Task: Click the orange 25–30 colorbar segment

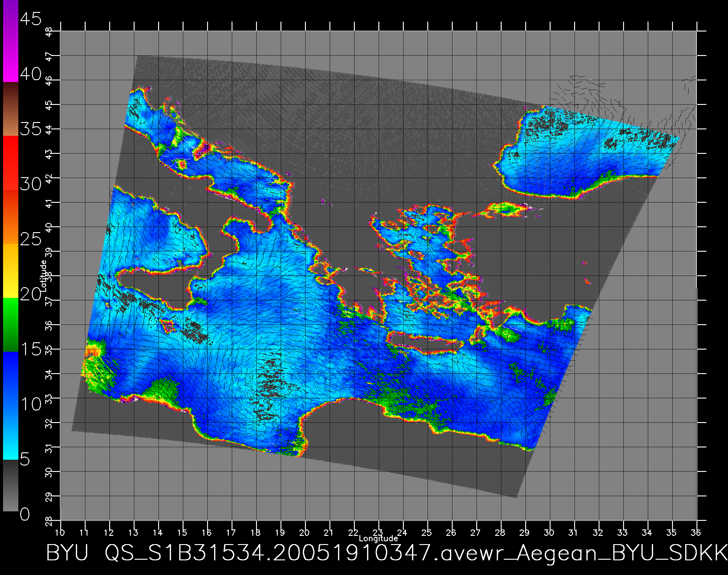Action: (x=10, y=217)
